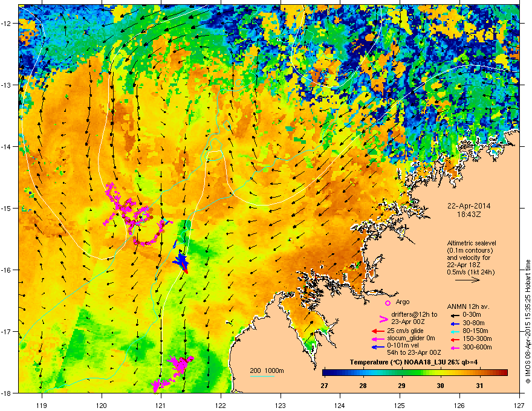Click the magenta drifters chevron legend symbol
This screenshot has width=532, height=411.
pyautogui.click(x=383, y=319)
